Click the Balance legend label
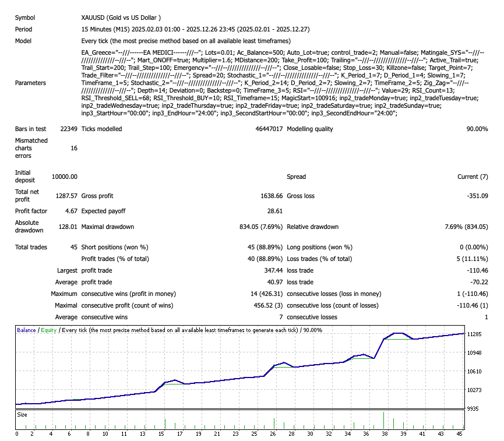The width and height of the screenshot is (504, 441). (25, 330)
